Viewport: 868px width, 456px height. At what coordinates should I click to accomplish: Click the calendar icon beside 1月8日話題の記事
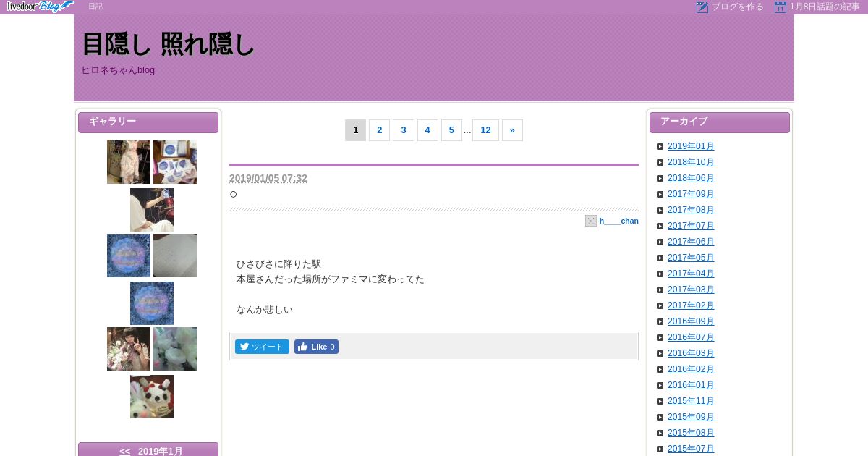(780, 7)
